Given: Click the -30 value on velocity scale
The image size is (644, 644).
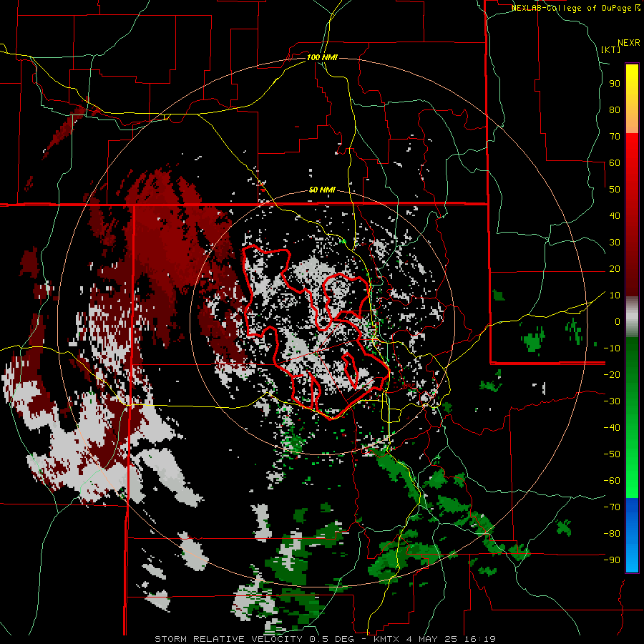Looking at the screenshot, I should point(612,401).
